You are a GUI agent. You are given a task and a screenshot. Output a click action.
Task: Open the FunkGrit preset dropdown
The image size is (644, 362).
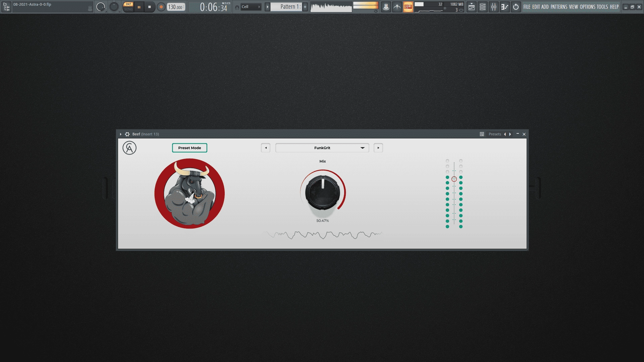click(322, 148)
